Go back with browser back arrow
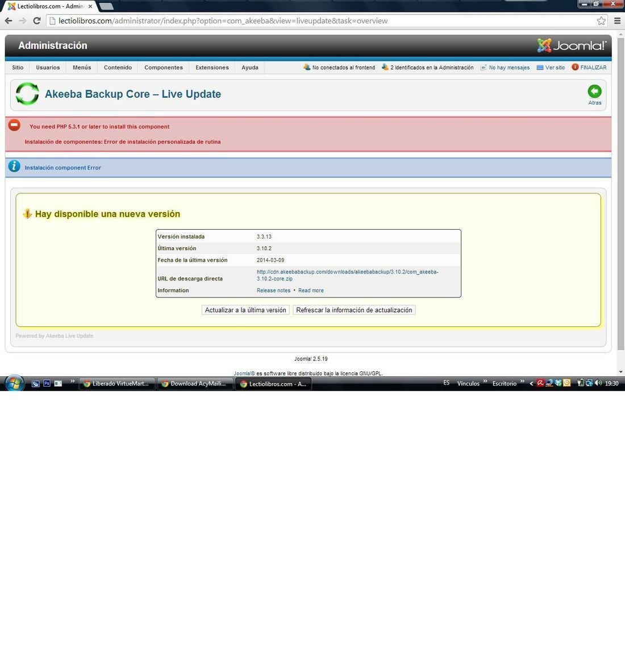This screenshot has height=672, width=625. click(x=9, y=20)
